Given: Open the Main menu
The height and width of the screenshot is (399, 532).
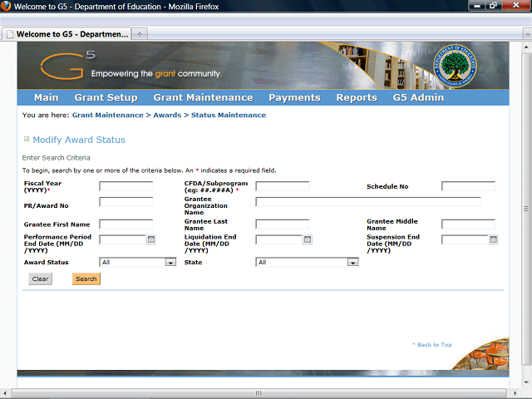Looking at the screenshot, I should tap(47, 97).
